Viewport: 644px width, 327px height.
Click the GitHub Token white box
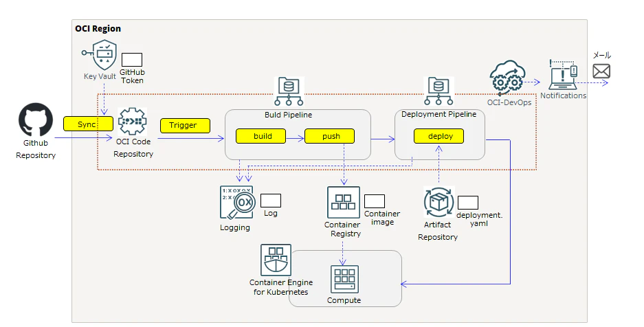click(x=132, y=60)
